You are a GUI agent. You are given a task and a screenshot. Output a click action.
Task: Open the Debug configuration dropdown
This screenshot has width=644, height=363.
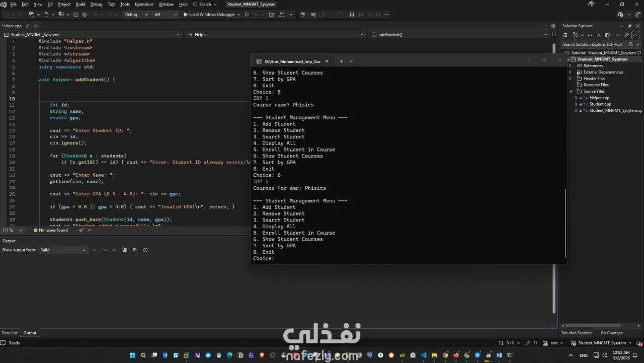[136, 15]
